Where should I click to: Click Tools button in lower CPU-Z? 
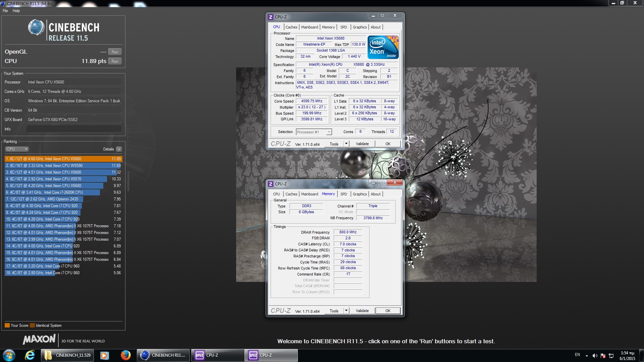tap(334, 311)
